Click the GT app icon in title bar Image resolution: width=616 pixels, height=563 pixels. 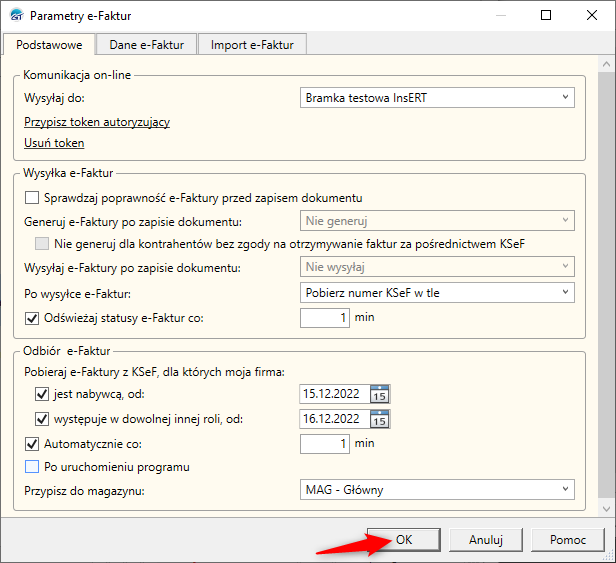[x=15, y=16]
